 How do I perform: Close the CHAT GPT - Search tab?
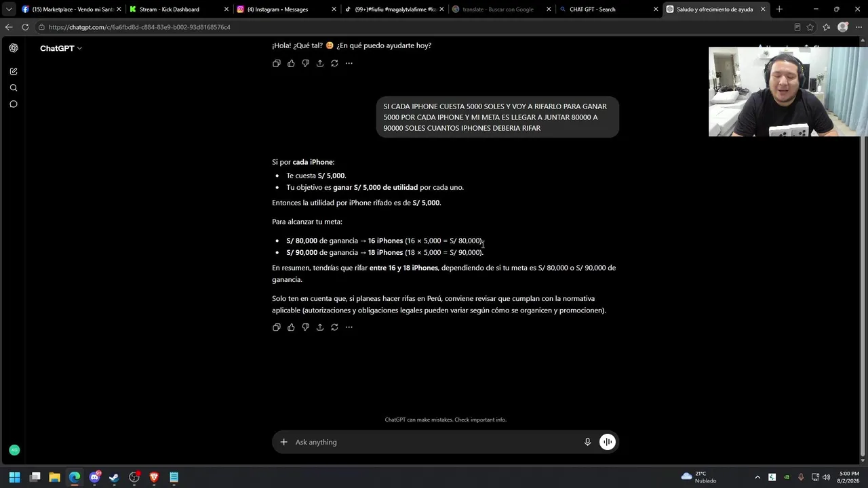point(656,9)
